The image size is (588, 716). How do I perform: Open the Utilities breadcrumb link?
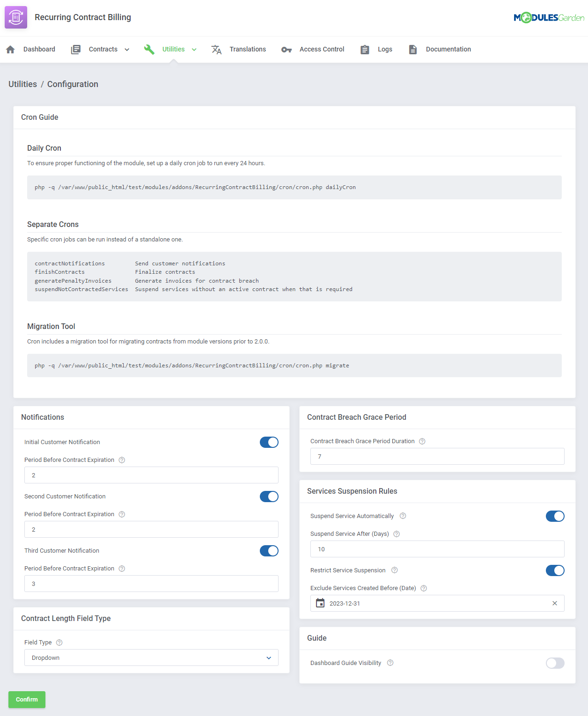[x=22, y=84]
